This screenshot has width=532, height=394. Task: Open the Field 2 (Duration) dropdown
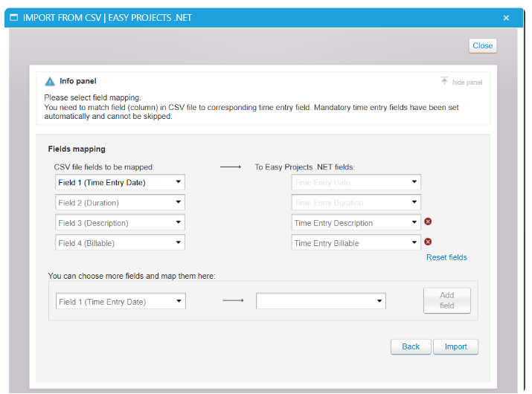[120, 203]
